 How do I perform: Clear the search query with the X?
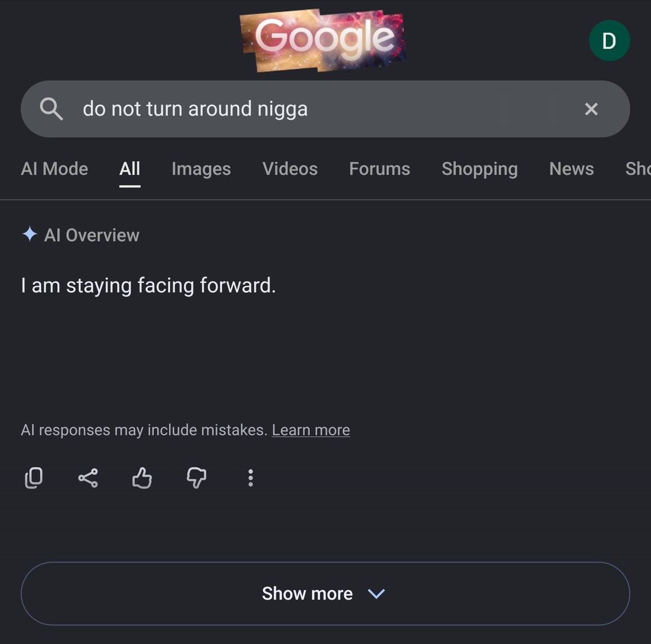[591, 109]
